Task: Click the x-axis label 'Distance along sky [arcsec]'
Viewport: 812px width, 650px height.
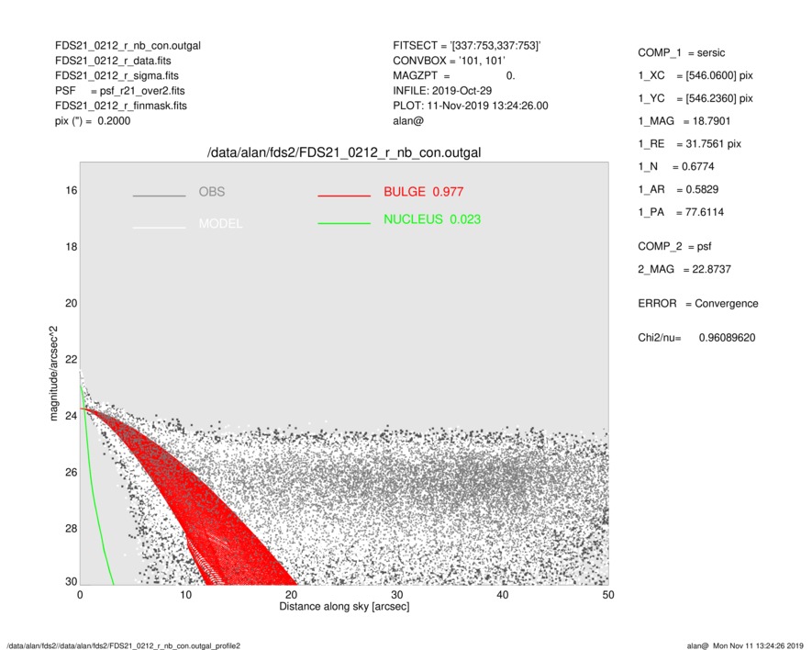Action: [344, 607]
